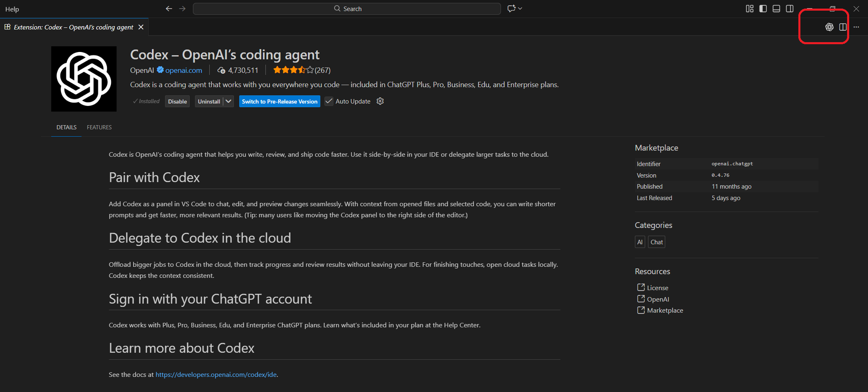The height and width of the screenshot is (392, 868).
Task: Click the Installed status label
Action: pos(146,101)
